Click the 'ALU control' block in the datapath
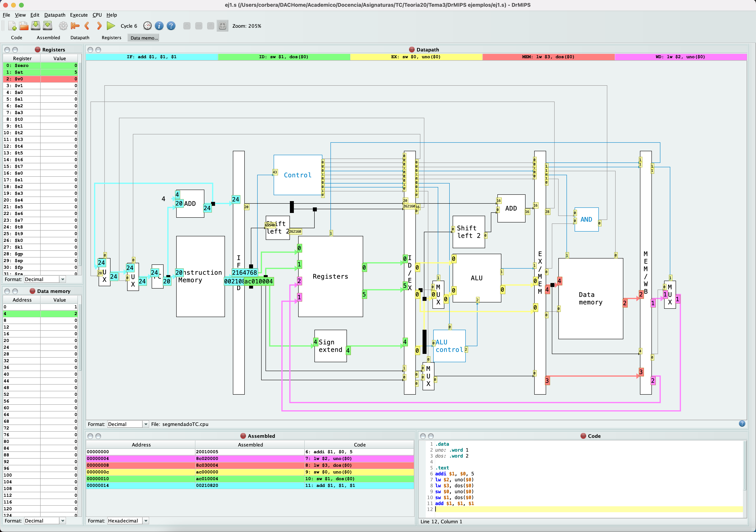Image resolution: width=756 pixels, height=532 pixels. (x=449, y=346)
